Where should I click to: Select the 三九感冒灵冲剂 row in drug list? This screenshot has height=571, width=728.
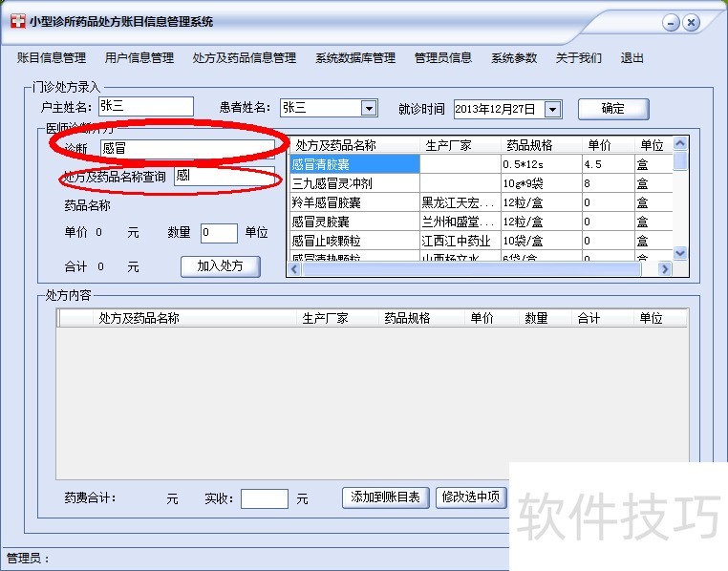click(354, 183)
